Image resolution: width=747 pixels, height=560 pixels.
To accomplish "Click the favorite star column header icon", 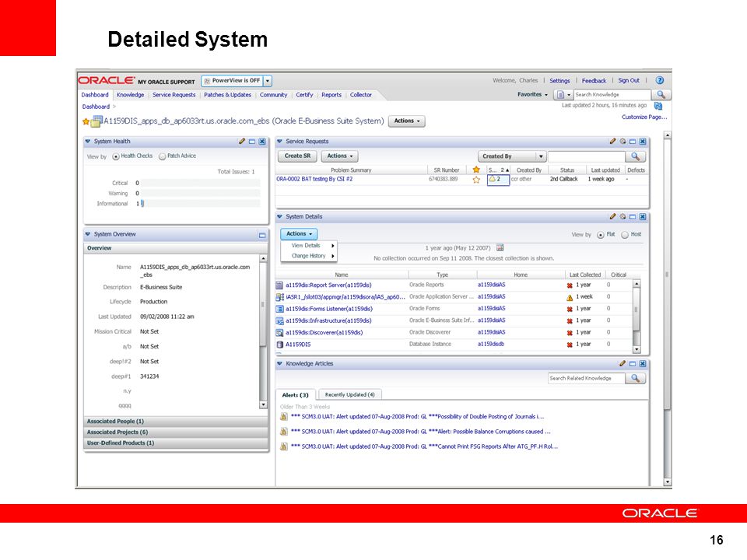I will [x=476, y=170].
